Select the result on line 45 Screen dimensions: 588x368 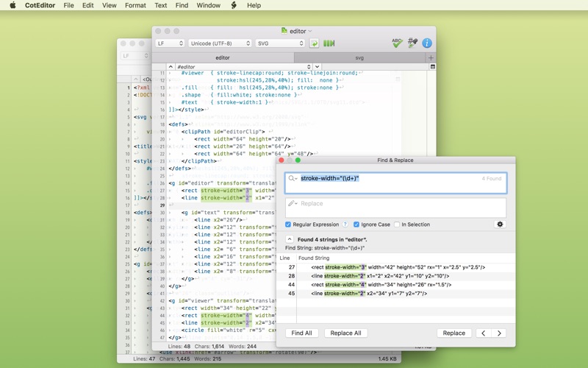point(395,293)
